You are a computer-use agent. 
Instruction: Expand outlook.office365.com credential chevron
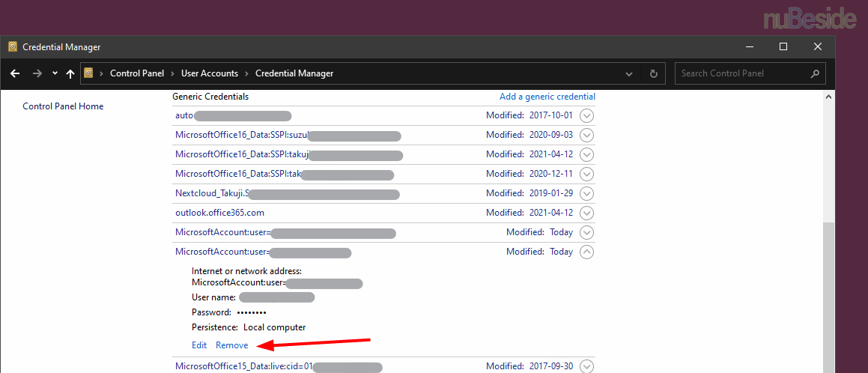click(587, 213)
